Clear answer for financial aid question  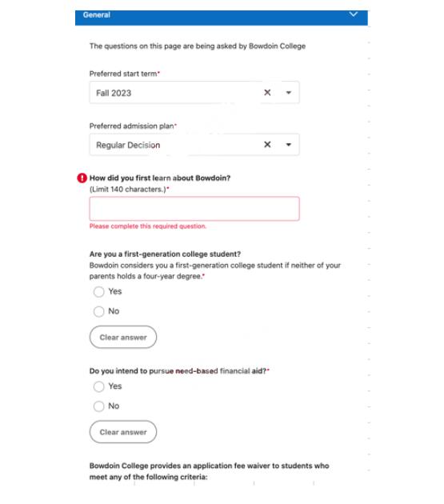point(123,432)
